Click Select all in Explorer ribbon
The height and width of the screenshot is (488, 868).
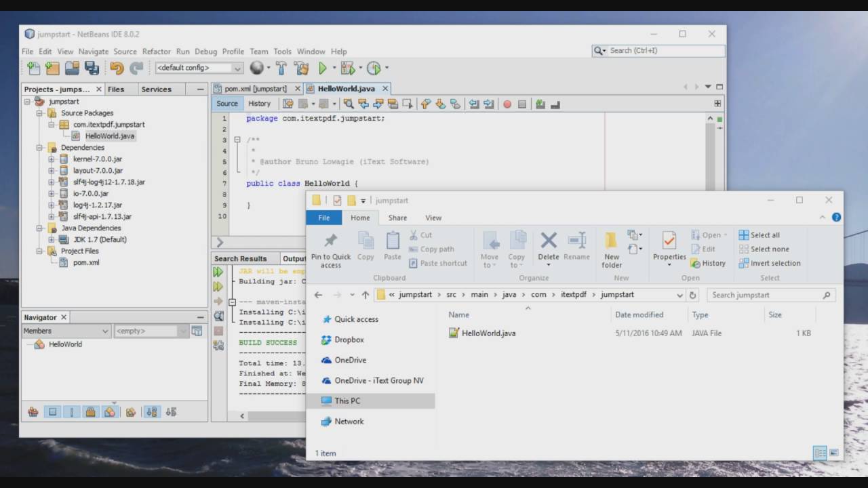coord(759,235)
